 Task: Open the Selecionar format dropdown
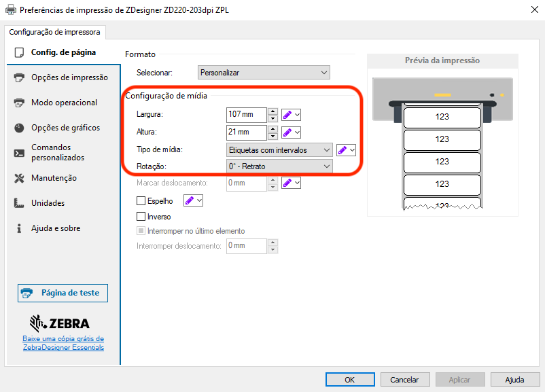point(264,72)
